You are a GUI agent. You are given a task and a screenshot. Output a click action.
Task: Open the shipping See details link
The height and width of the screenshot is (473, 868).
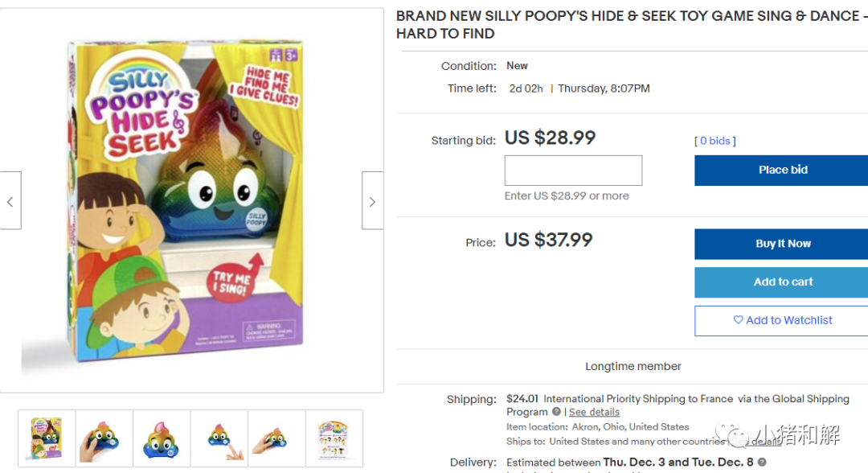(x=594, y=412)
